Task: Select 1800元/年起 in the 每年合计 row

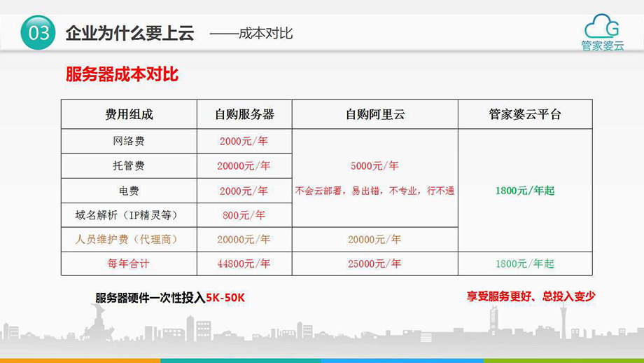Action: 525,263
